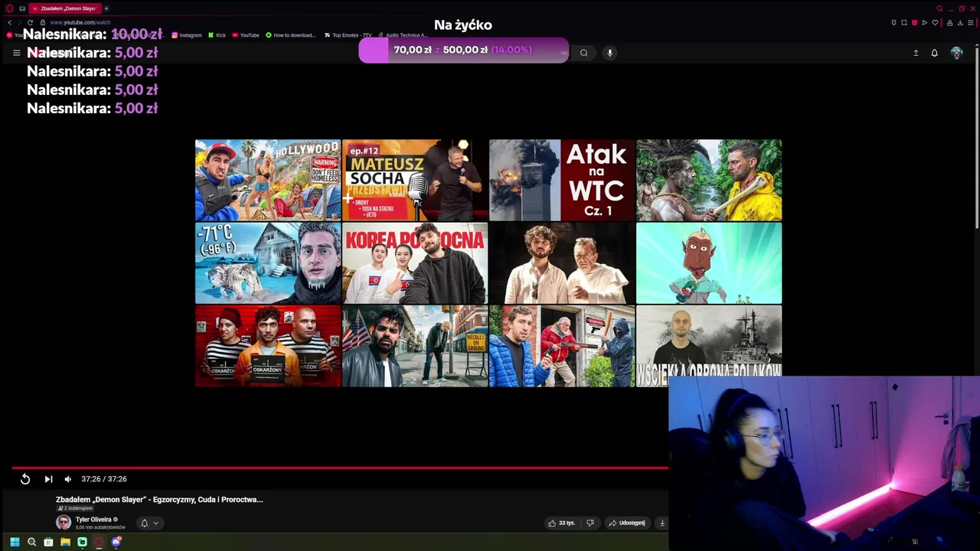Click the YouTube create upload icon
The width and height of the screenshot is (980, 551).
916,53
